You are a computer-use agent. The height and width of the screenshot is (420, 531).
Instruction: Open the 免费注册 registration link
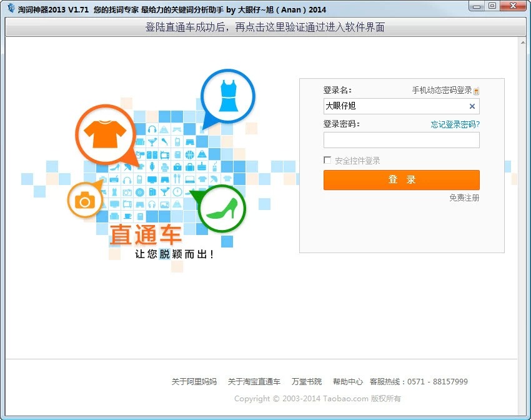(x=464, y=197)
